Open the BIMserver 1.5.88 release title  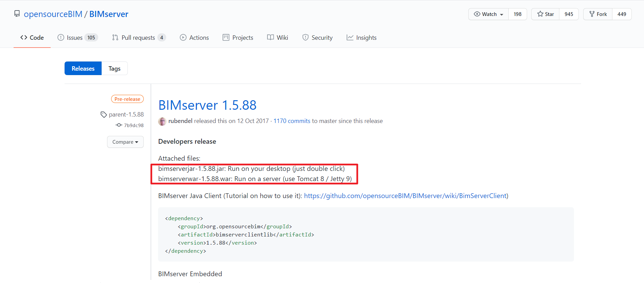207,105
